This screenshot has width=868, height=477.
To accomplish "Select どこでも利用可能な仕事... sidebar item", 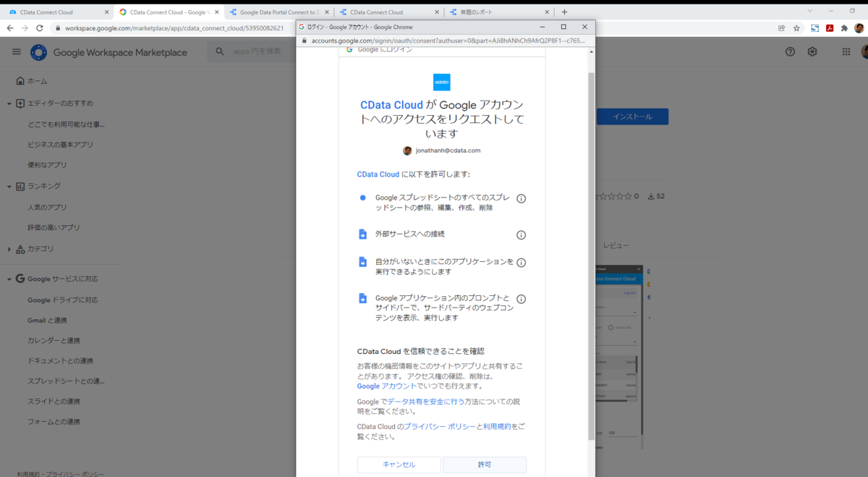I will click(66, 124).
